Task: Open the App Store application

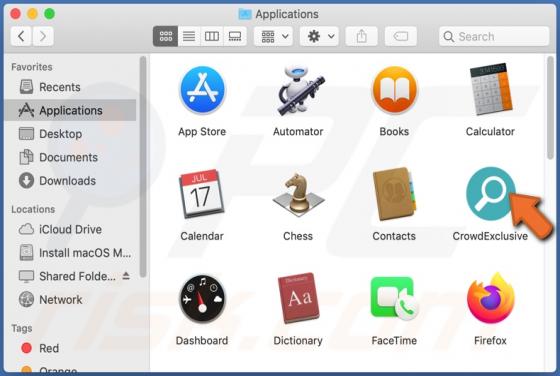Action: [202, 90]
